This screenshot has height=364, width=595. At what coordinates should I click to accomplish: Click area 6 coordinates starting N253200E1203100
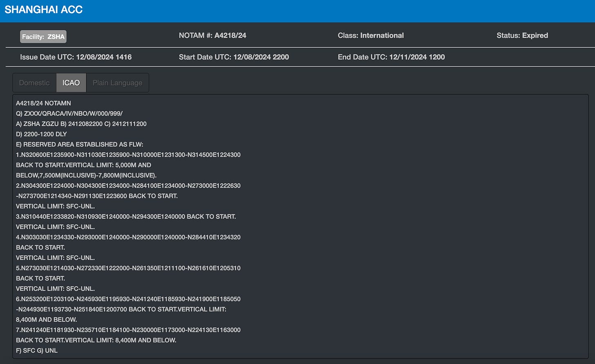tap(128, 299)
